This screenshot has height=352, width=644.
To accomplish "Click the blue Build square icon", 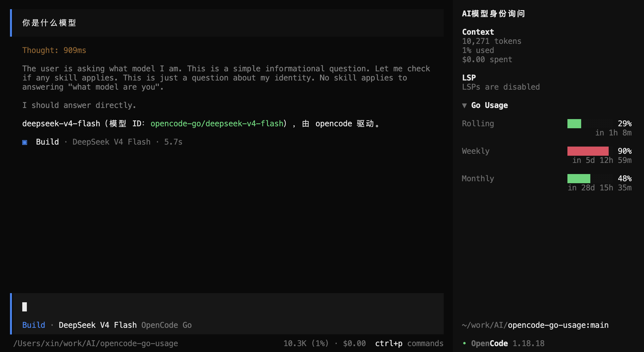I will [25, 142].
